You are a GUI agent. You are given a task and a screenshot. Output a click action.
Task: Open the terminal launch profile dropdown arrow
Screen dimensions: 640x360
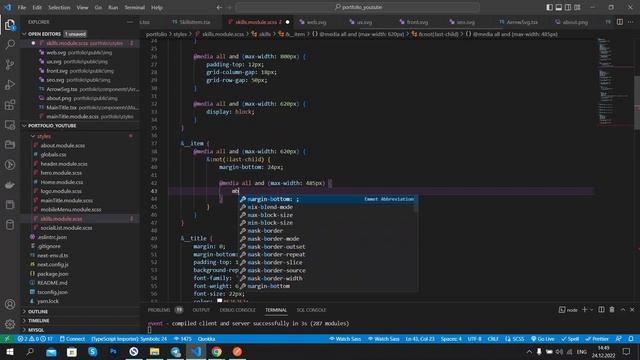point(591,310)
